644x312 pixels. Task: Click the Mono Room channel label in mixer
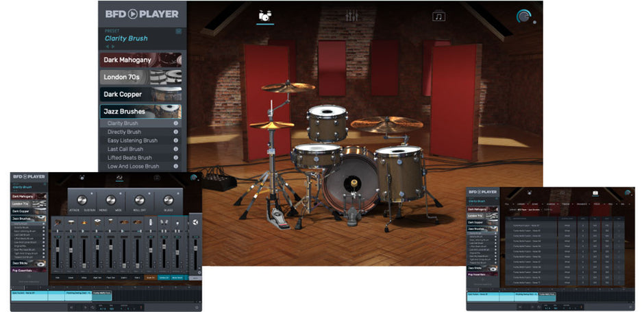(177, 278)
